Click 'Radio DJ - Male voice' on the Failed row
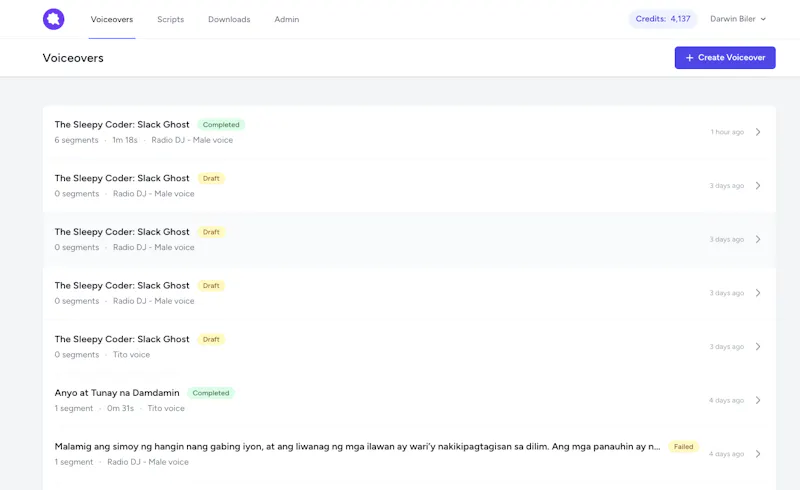 148,462
